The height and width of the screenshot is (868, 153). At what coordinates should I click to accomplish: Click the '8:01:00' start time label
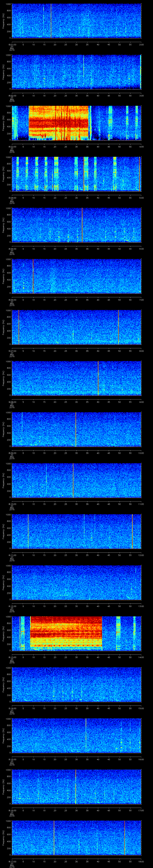[12, 44]
